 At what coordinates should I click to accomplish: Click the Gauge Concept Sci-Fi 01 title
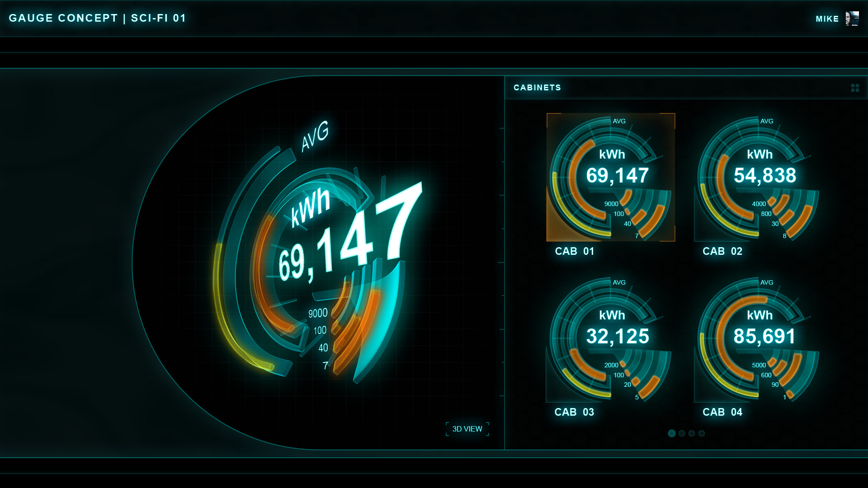click(97, 18)
